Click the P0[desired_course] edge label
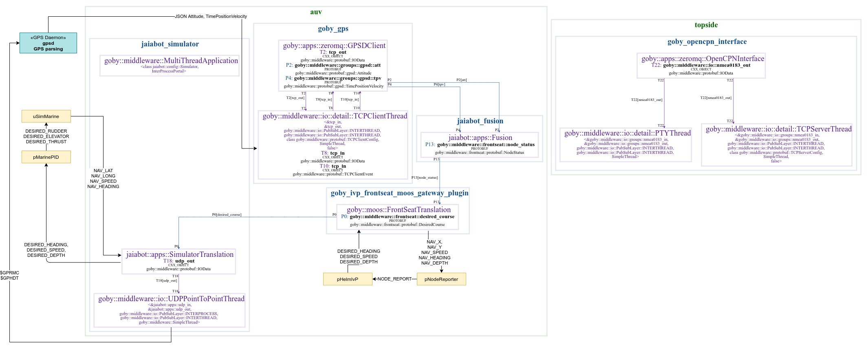868x346 pixels. (227, 215)
